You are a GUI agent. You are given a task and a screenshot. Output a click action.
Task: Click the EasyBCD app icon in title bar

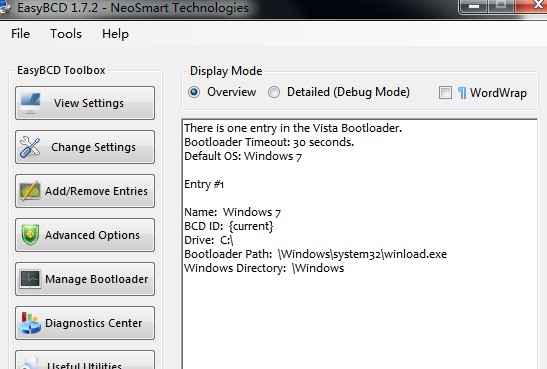pos(5,8)
